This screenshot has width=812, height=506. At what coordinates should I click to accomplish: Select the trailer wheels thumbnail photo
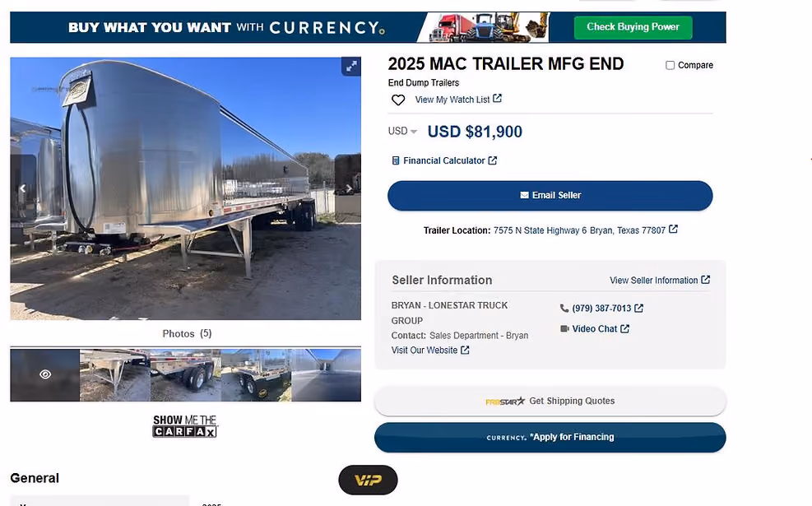[x=185, y=375]
